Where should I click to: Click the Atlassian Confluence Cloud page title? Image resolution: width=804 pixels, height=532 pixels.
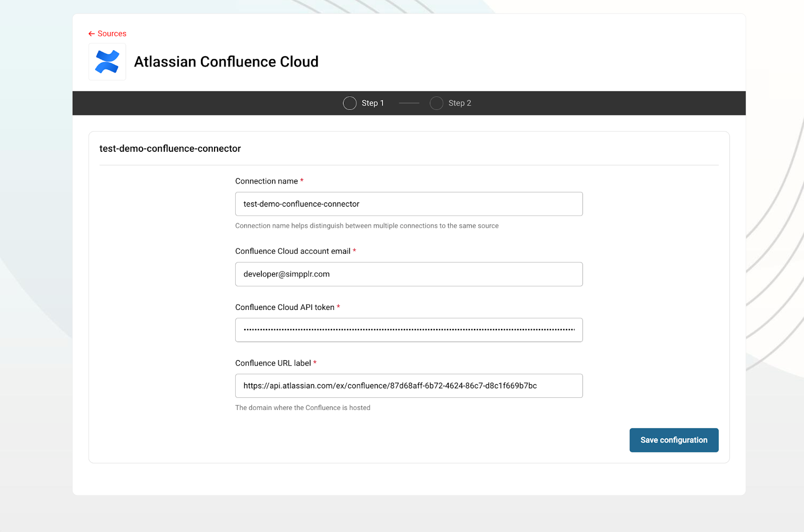coord(226,62)
